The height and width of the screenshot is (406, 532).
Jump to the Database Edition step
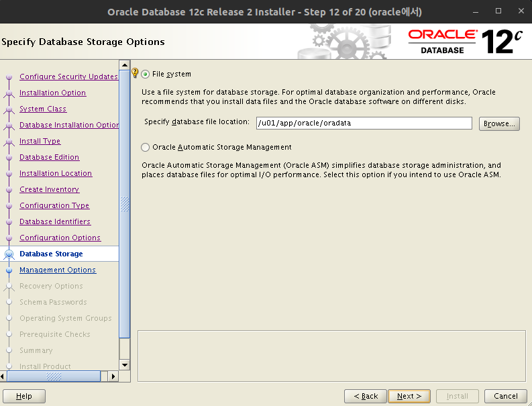click(x=49, y=157)
